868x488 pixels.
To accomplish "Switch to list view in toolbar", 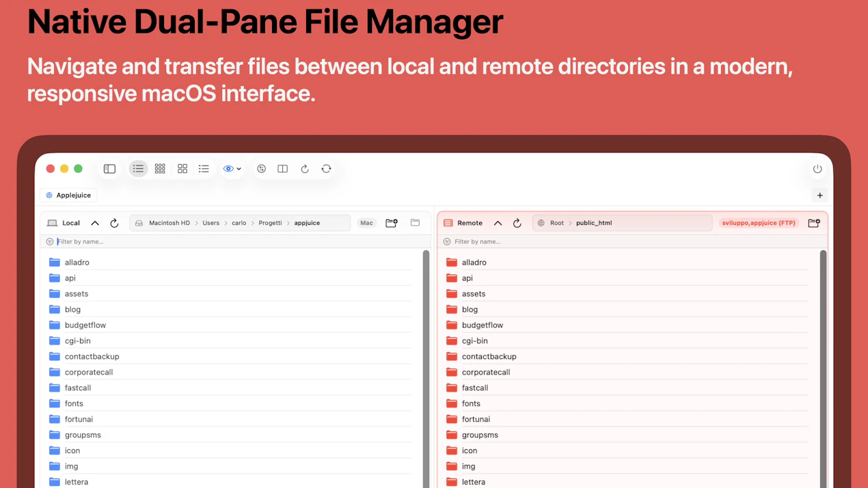I will [138, 169].
